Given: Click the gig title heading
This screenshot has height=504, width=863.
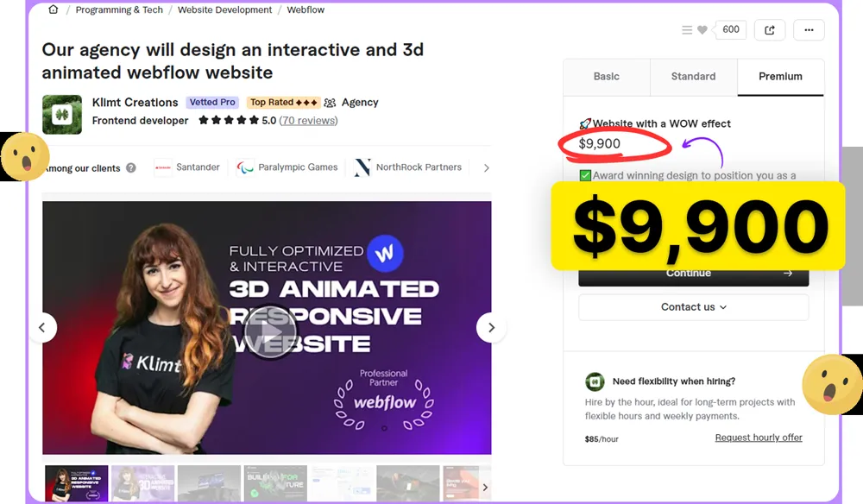Looking at the screenshot, I should click(233, 61).
